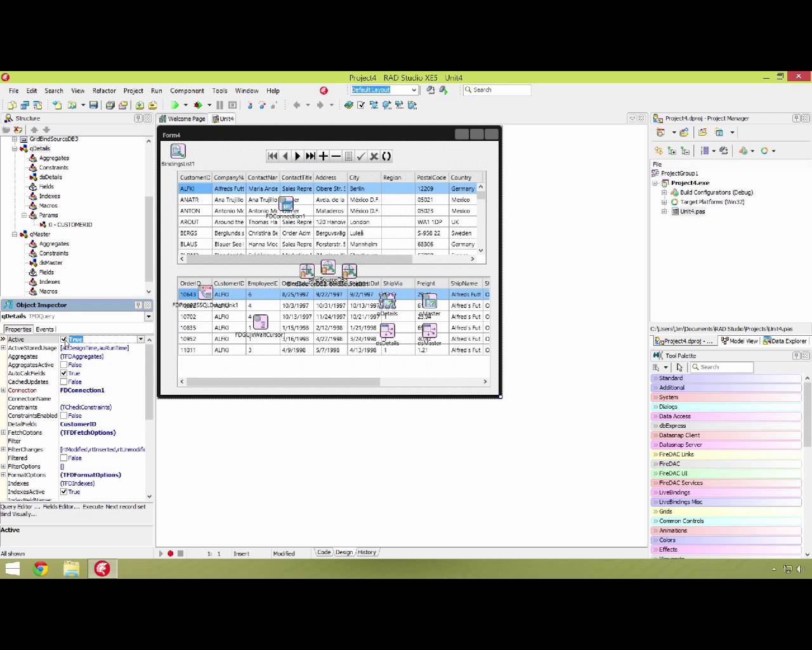Screen dimensions: 812x650
Task: Open File Explorer from the taskbar
Action: (71, 569)
